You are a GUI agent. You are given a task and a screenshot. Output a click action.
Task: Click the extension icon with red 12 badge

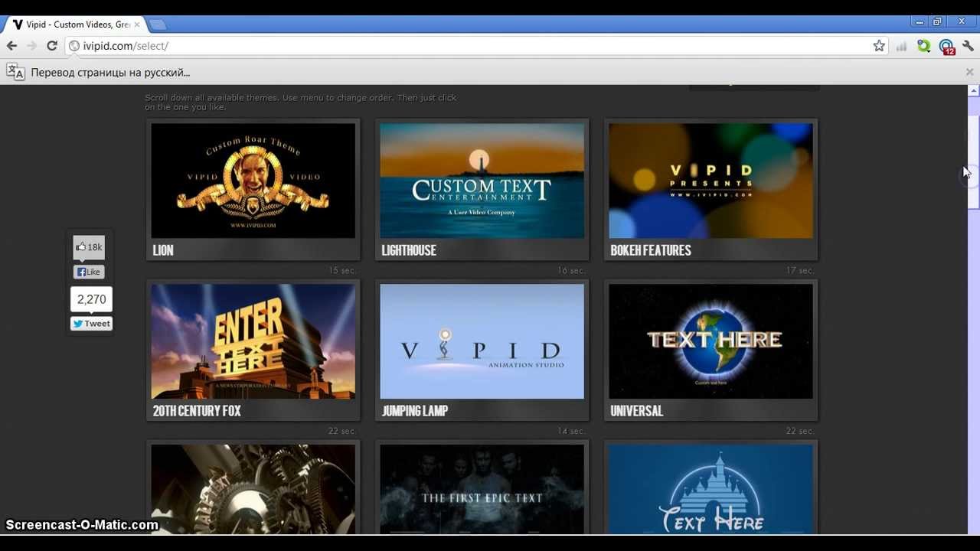(946, 47)
